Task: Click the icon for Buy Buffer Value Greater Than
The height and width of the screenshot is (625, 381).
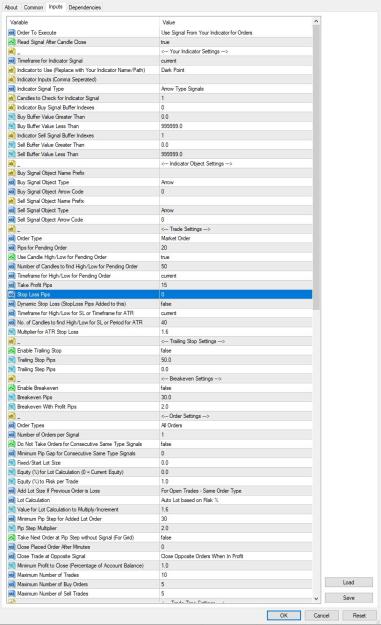Action: click(x=12, y=117)
